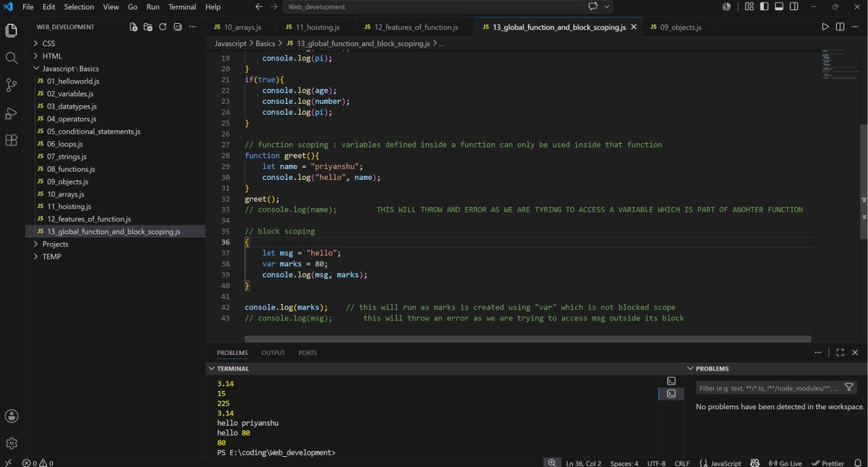
Task: Open the Search view in activity bar
Action: (x=11, y=58)
